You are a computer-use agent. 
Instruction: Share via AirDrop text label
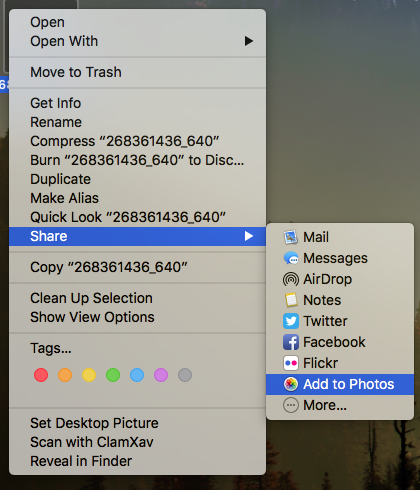[x=327, y=279]
